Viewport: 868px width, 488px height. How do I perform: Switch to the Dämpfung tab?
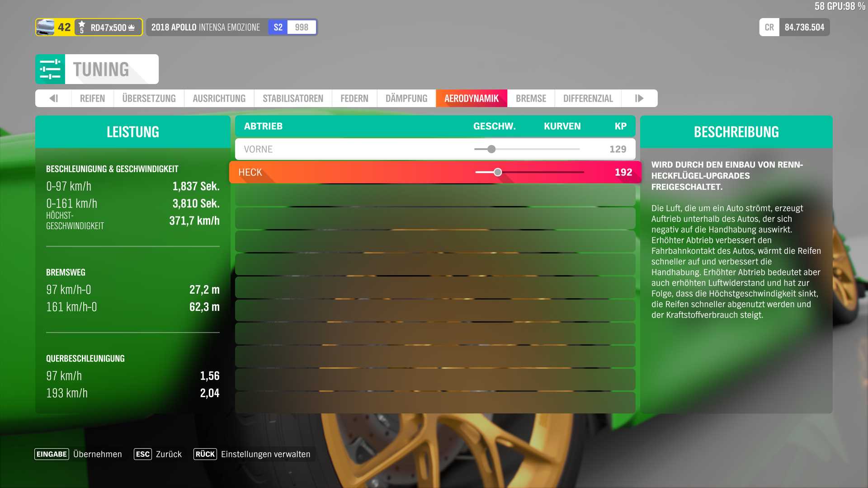[406, 99]
